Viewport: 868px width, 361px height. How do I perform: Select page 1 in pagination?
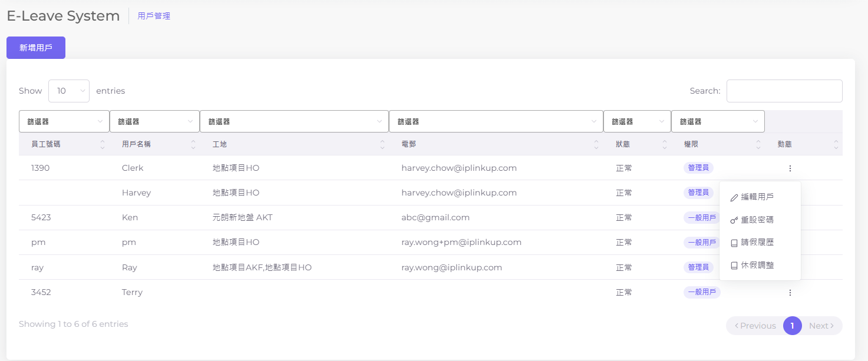click(793, 326)
